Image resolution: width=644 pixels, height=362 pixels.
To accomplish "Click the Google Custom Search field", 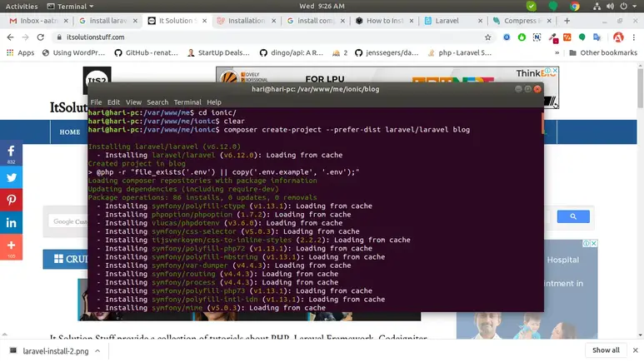I will 68,221.
